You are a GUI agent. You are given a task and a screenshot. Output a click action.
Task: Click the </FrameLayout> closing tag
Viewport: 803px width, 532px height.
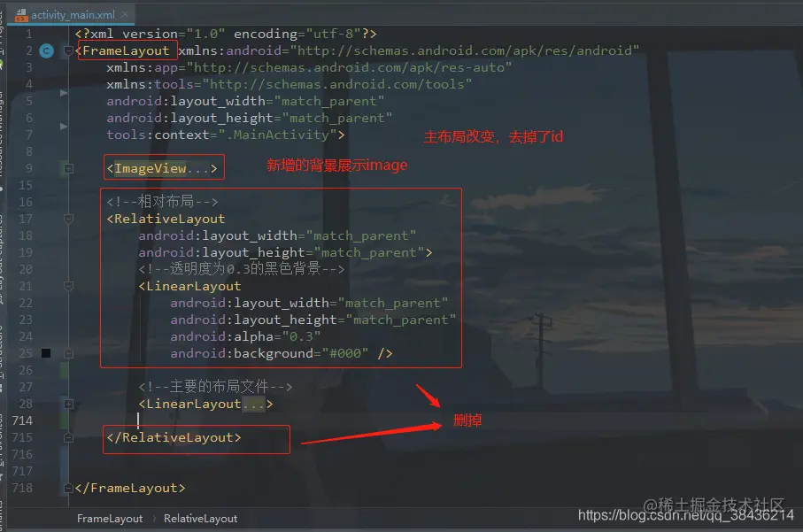coord(130,488)
